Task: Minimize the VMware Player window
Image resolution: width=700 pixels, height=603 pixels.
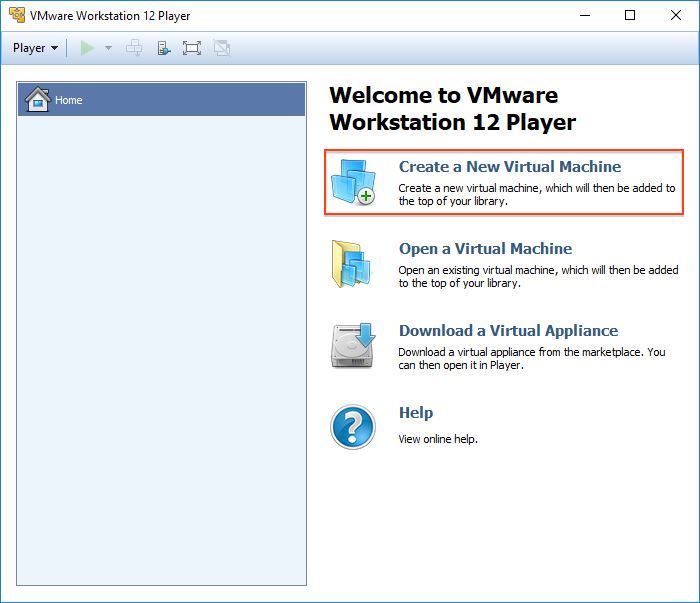Action: click(585, 15)
